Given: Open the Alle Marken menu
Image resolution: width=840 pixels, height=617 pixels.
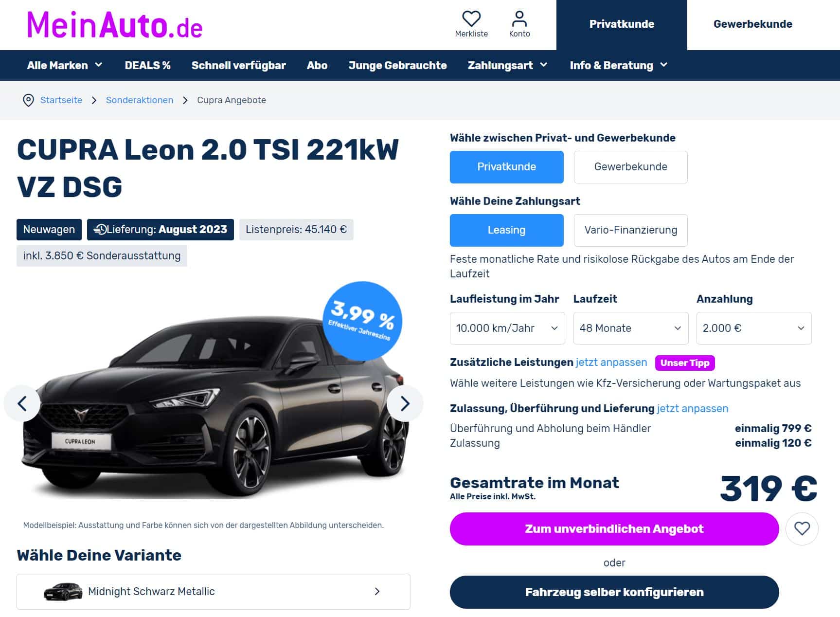Looking at the screenshot, I should (65, 65).
